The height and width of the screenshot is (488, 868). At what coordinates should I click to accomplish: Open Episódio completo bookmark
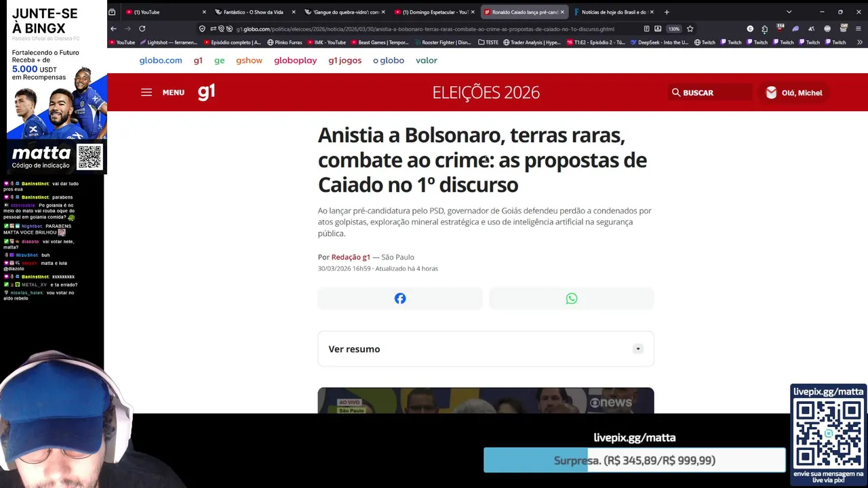[x=233, y=42]
